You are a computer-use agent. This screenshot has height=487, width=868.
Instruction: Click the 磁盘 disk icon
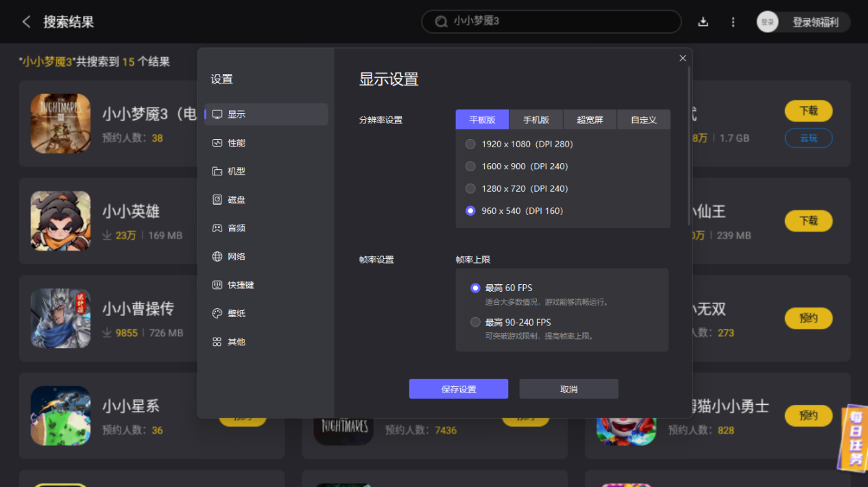[x=217, y=200]
